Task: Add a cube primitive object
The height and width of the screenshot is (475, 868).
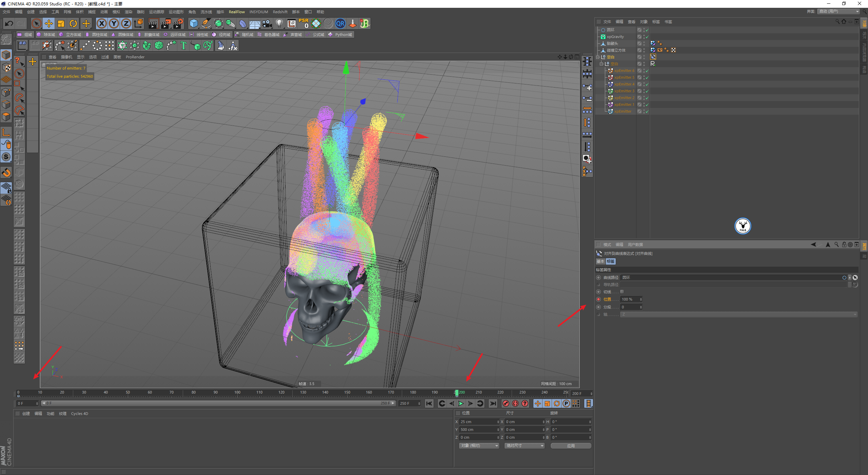Action: click(x=194, y=23)
